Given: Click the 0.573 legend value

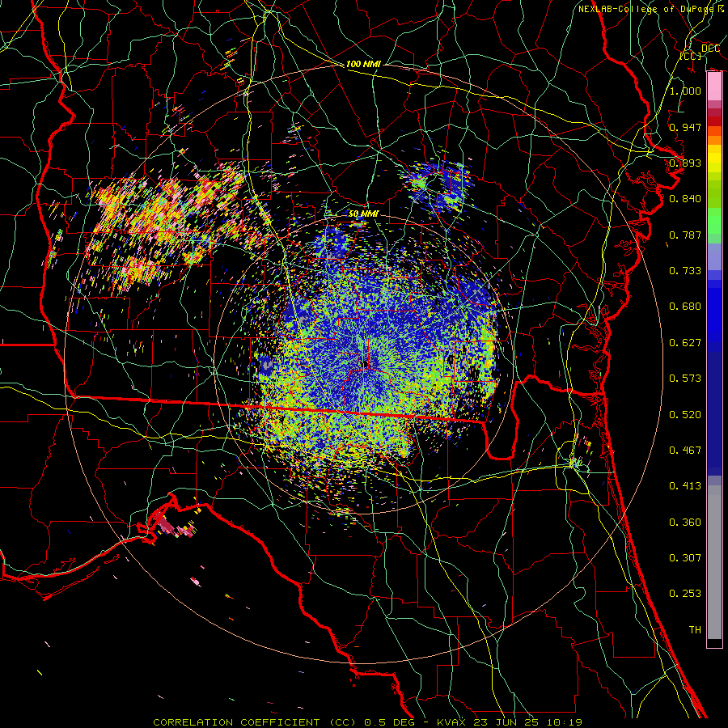Looking at the screenshot, I should point(685,379).
